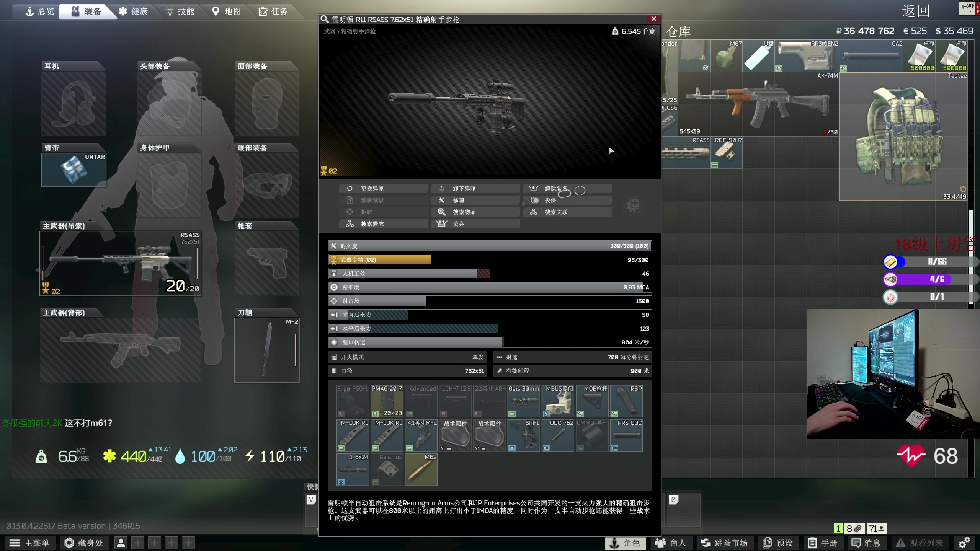Select the Geis top ring mod
980x551 pixels.
tap(387, 469)
